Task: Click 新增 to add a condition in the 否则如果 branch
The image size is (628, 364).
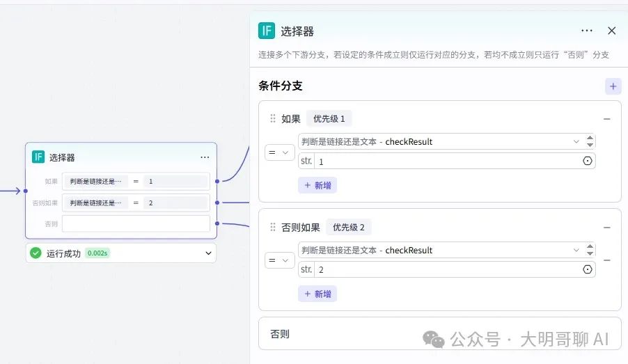Action: point(317,294)
